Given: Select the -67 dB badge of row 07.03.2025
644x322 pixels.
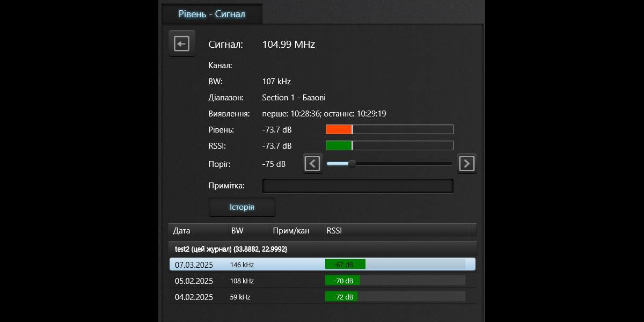Looking at the screenshot, I should 345,264.
